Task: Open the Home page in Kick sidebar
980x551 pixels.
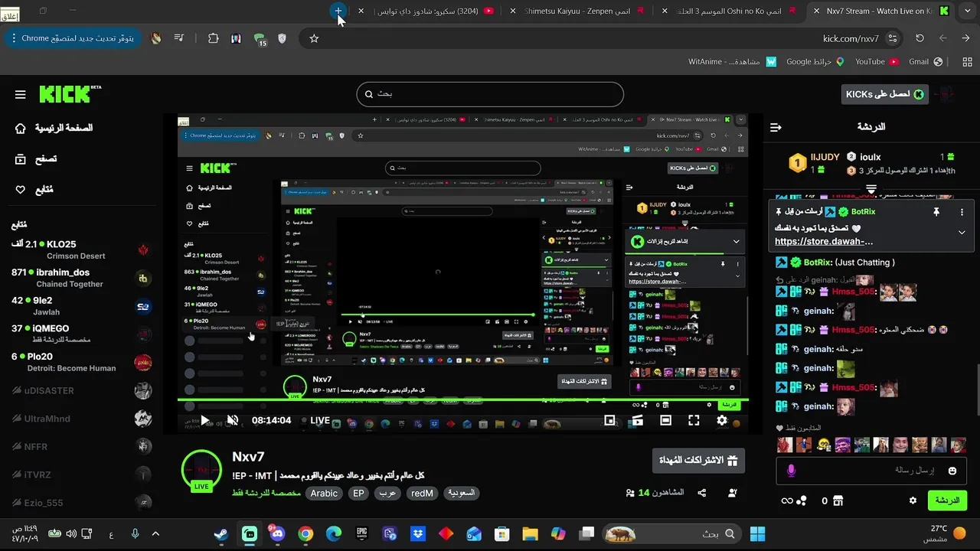Action: (55, 128)
